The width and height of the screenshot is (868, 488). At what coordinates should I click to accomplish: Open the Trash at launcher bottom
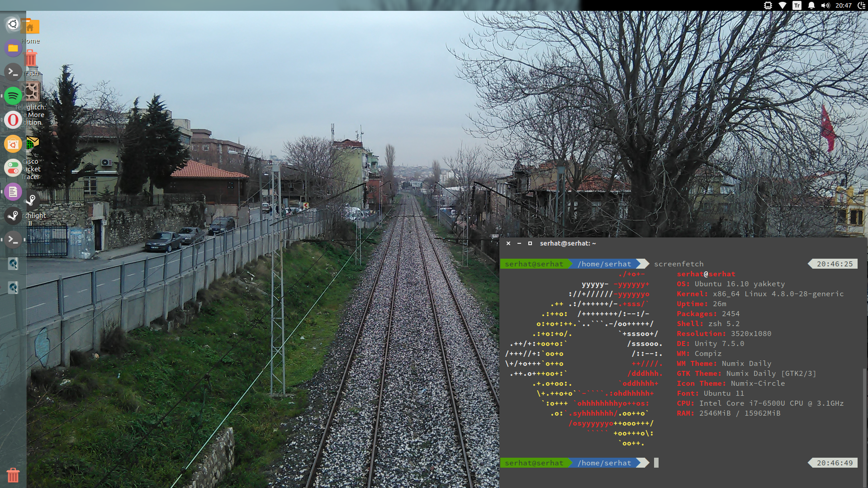point(13,475)
